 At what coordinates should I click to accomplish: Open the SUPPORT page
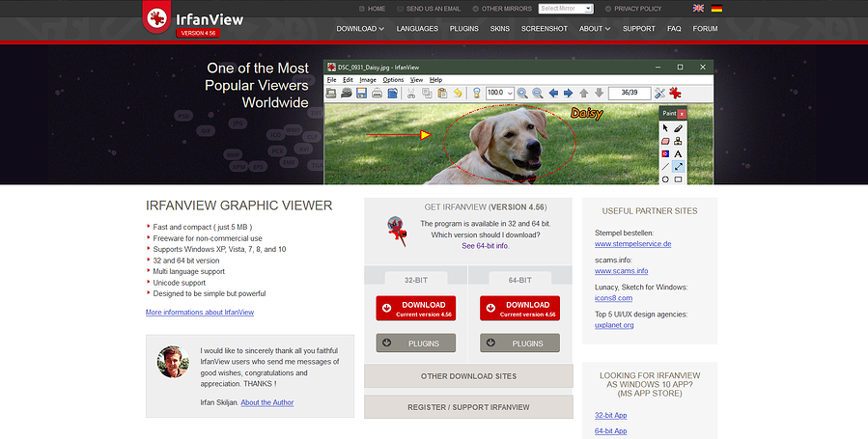click(639, 29)
